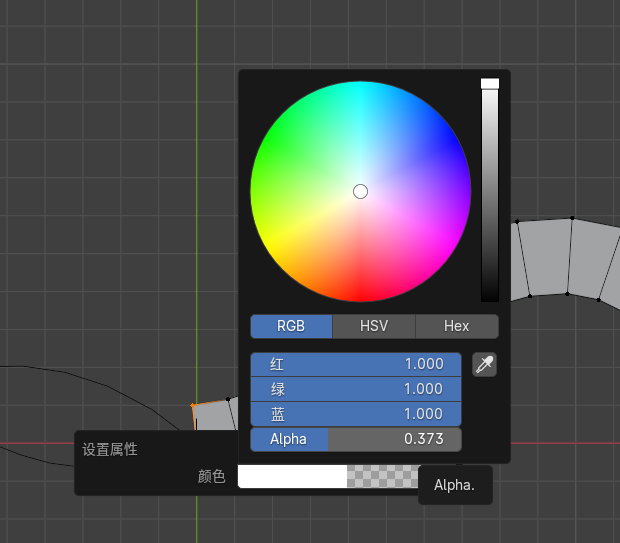Image resolution: width=620 pixels, height=543 pixels.
Task: Click the Alpha 0.373 slider
Action: (x=356, y=439)
